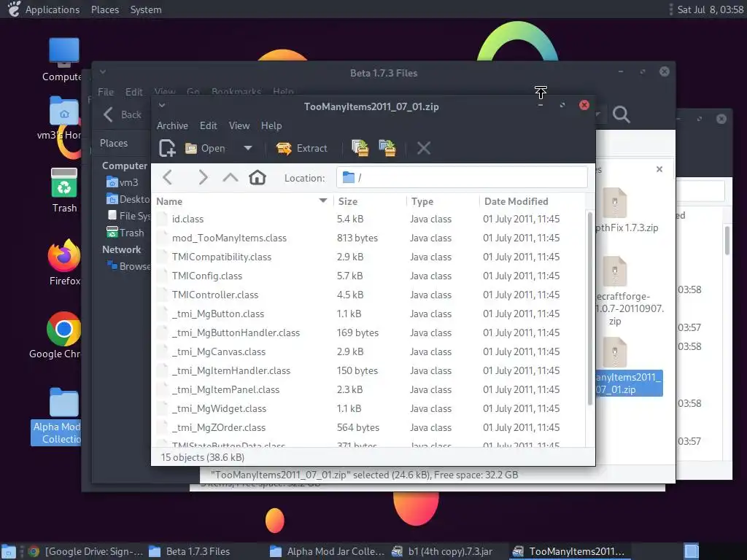Select _tmi_MgZOrder.class file

pos(368,427)
